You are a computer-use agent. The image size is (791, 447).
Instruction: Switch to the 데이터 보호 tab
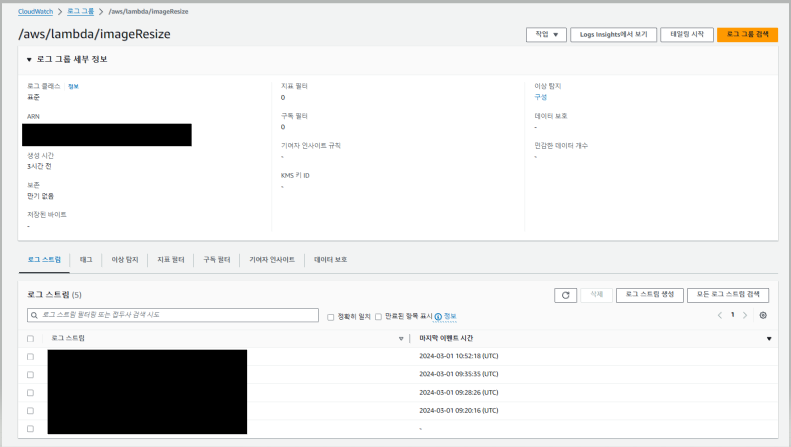pos(330,260)
